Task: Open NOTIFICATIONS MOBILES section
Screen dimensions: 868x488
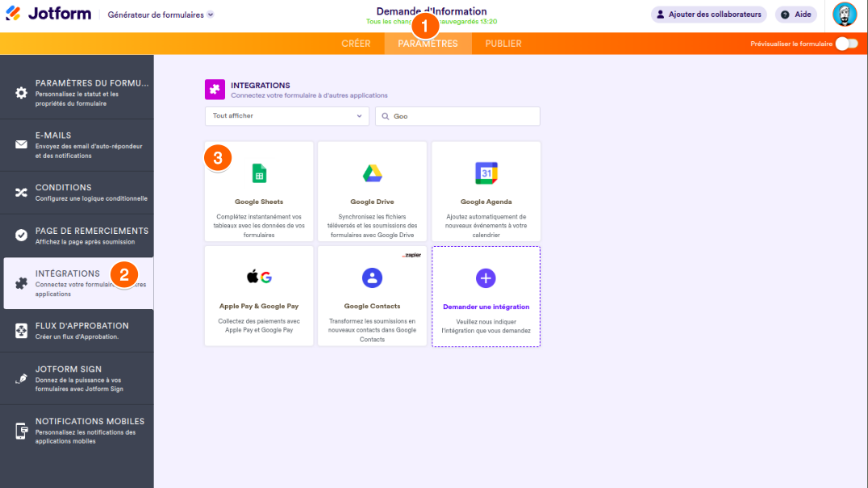Action: [77, 431]
